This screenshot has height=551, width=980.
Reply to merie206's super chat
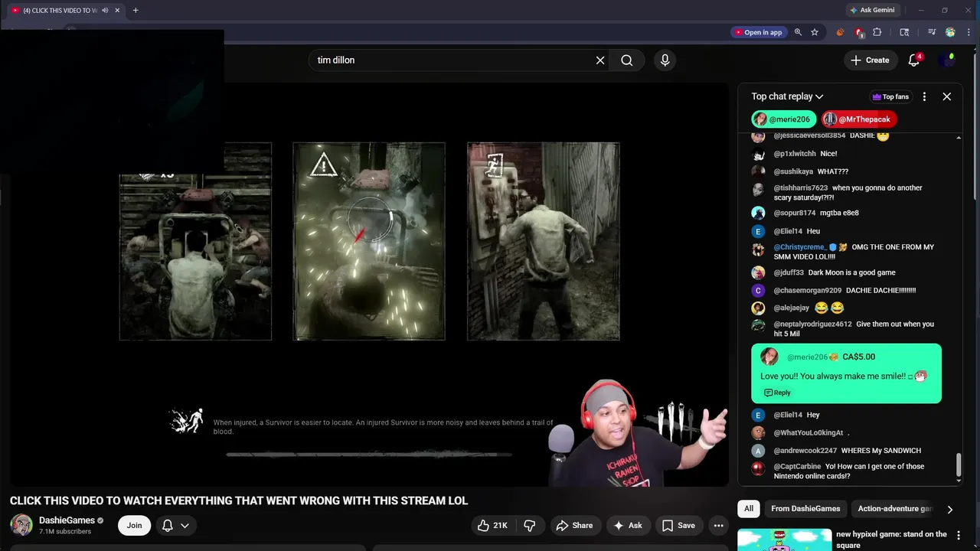[777, 393]
